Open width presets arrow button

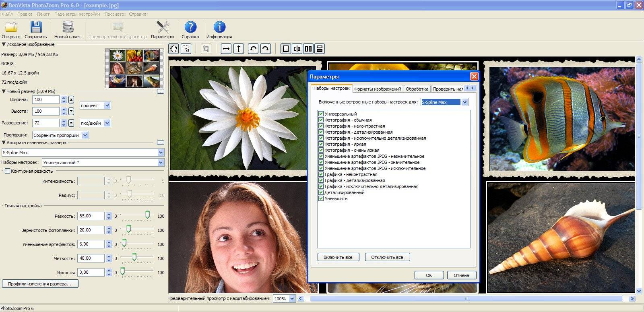tap(71, 99)
